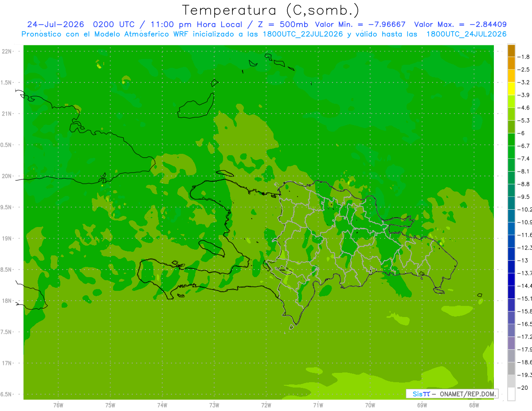Click the '19N' latitude label
This screenshot has width=532, height=411.
[x=7, y=239]
